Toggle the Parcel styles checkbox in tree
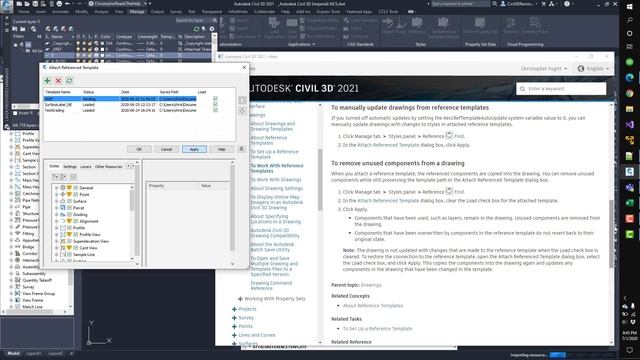The image size is (640, 360). [69, 208]
